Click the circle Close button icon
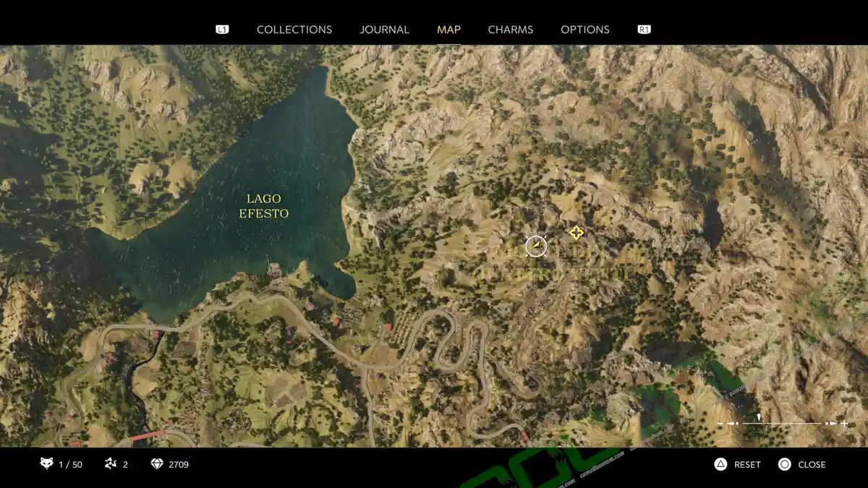 pyautogui.click(x=785, y=464)
